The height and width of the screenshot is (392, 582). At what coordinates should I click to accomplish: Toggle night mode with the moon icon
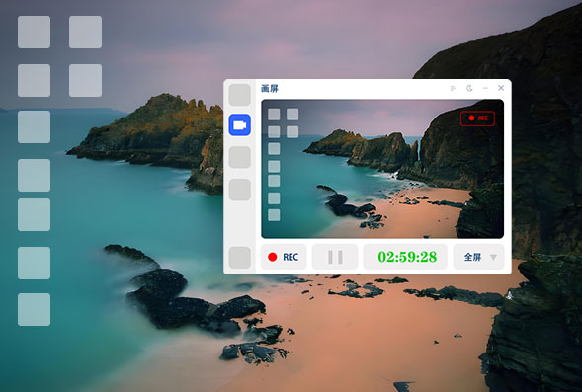(x=469, y=88)
